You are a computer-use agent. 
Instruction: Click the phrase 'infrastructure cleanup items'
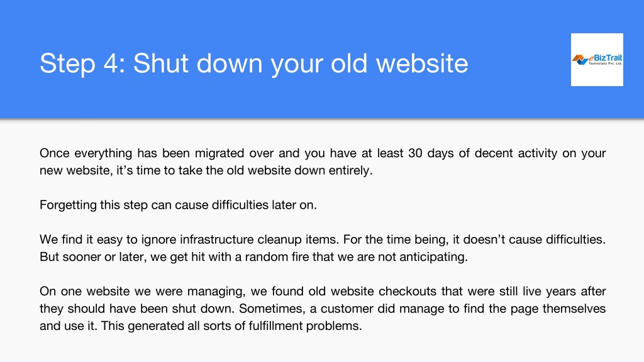point(258,239)
